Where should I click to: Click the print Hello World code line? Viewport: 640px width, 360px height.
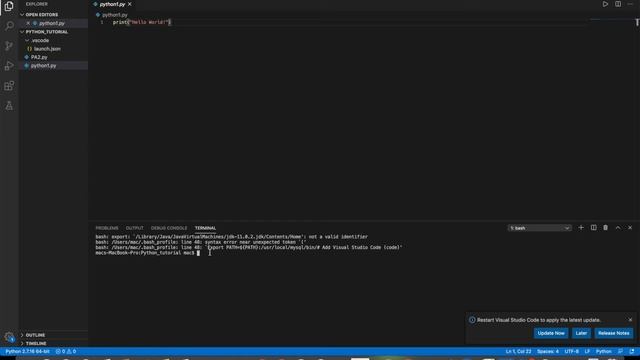point(142,22)
